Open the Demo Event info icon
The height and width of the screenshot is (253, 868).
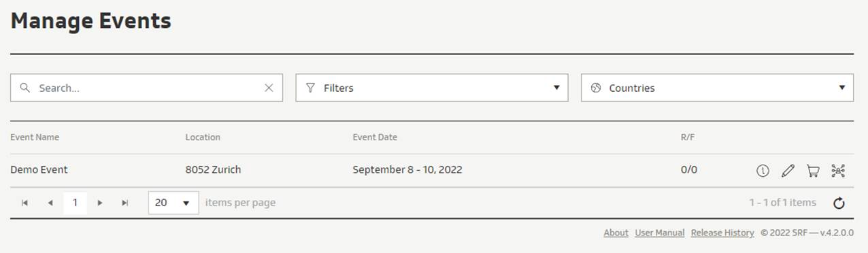(763, 171)
